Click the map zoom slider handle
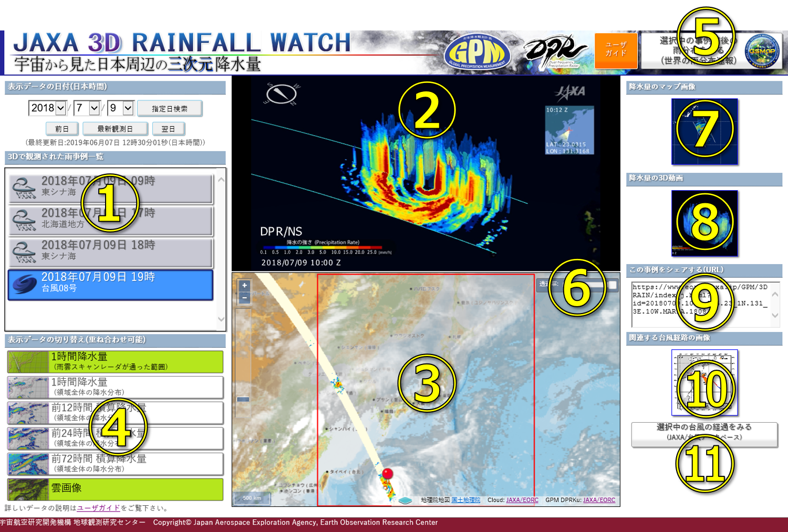 pyautogui.click(x=243, y=399)
